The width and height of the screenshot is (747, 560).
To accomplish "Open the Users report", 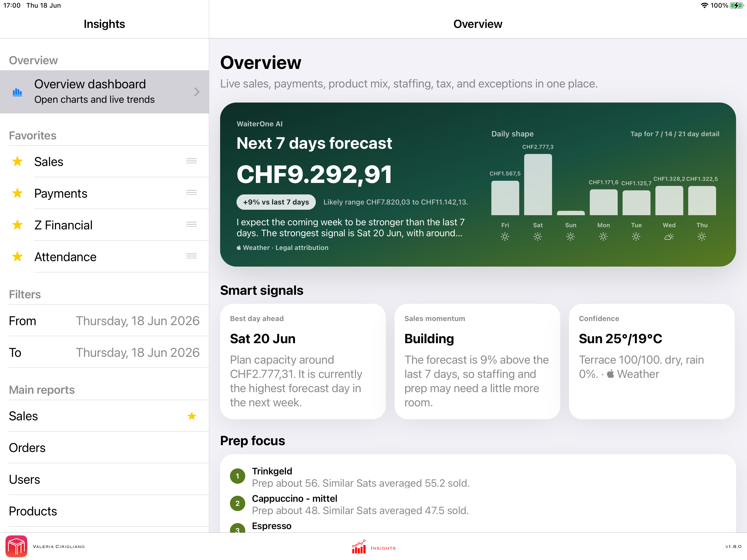I will (x=104, y=480).
